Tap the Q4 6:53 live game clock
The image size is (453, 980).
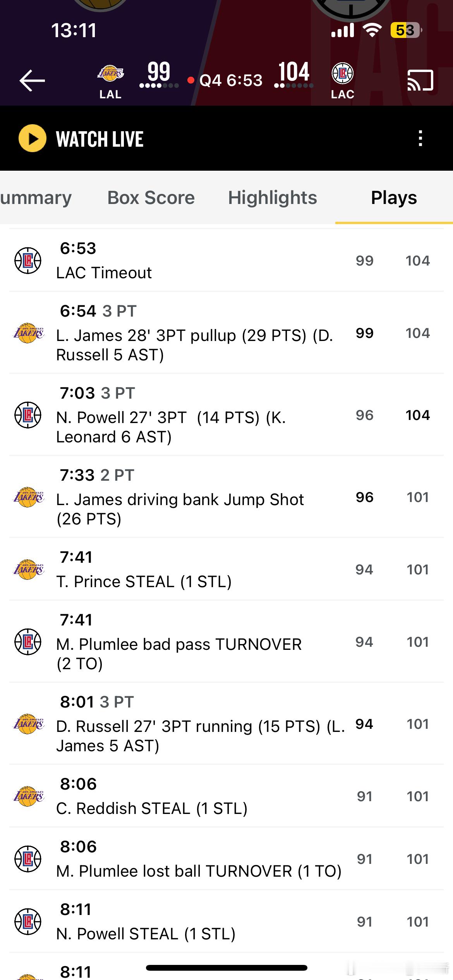(231, 81)
